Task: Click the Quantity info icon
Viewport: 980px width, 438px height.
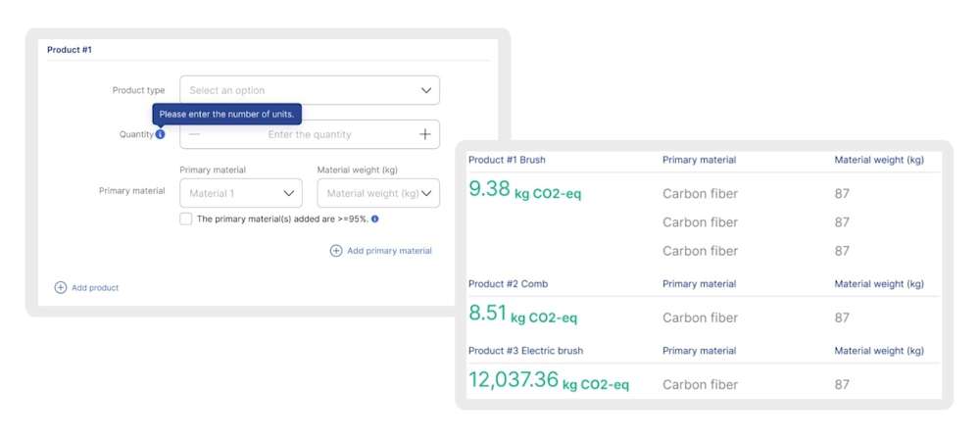Action: [x=160, y=134]
